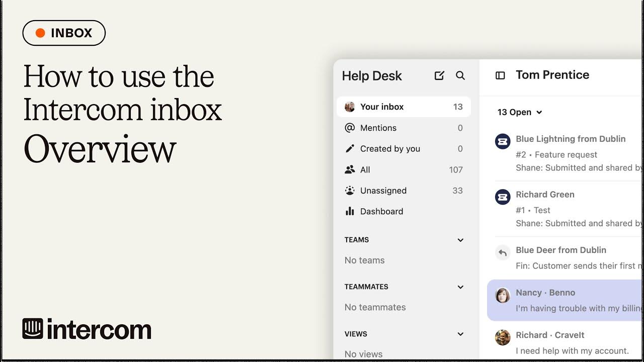Image resolution: width=644 pixels, height=362 pixels.
Task: Open search in Help Desk header
Action: tap(460, 75)
